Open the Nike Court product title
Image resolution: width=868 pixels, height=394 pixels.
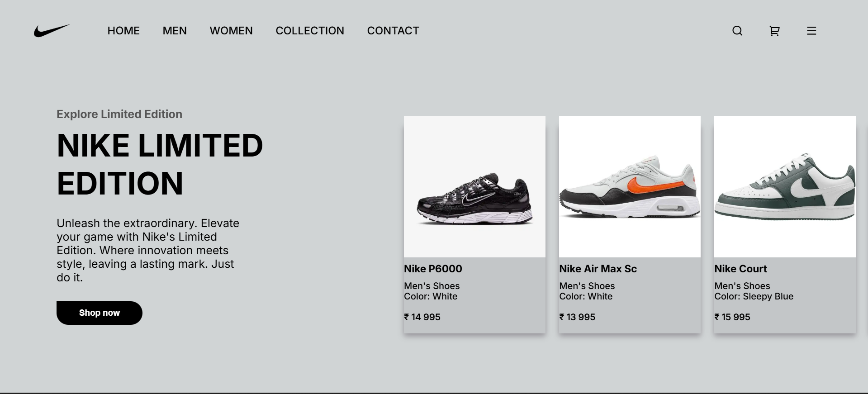click(x=740, y=269)
